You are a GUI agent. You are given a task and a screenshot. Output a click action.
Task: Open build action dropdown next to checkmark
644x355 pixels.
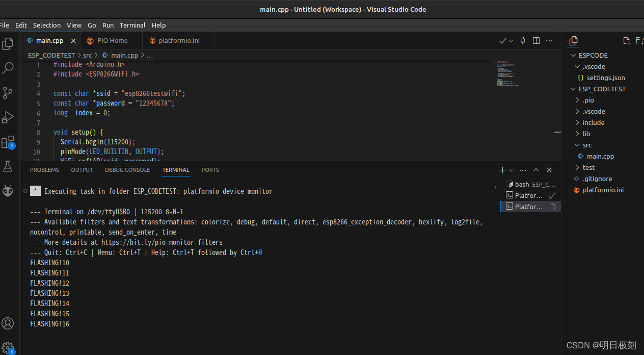click(511, 41)
